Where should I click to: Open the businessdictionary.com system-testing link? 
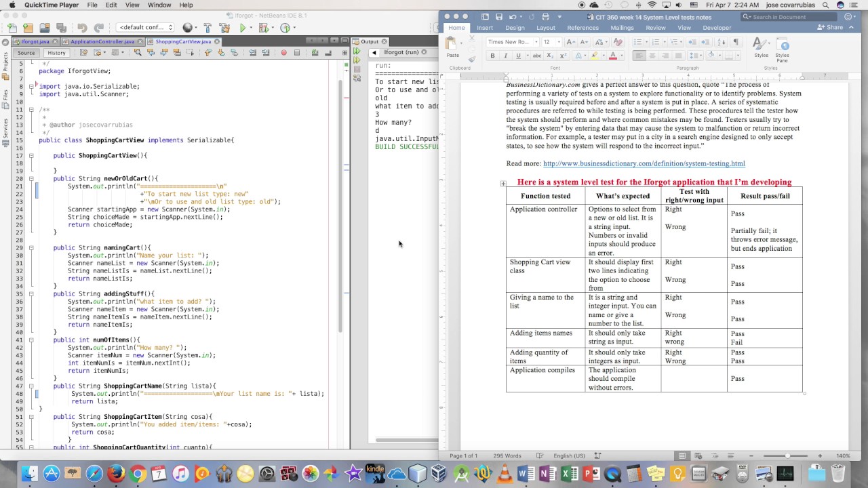point(644,163)
